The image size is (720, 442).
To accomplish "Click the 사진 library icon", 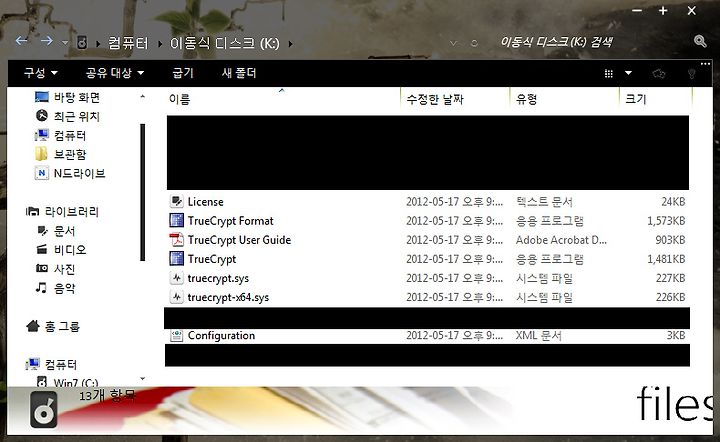I will (41, 268).
